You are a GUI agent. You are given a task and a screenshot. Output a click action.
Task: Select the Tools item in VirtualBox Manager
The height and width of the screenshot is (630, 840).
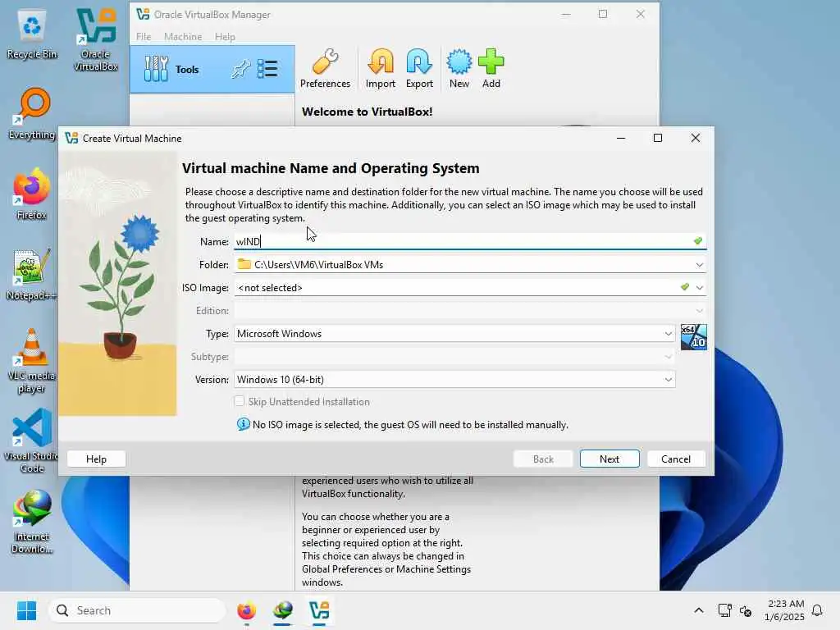(x=212, y=69)
